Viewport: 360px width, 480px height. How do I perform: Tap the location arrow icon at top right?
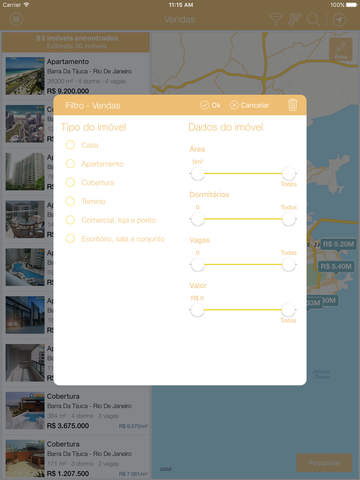(x=340, y=19)
